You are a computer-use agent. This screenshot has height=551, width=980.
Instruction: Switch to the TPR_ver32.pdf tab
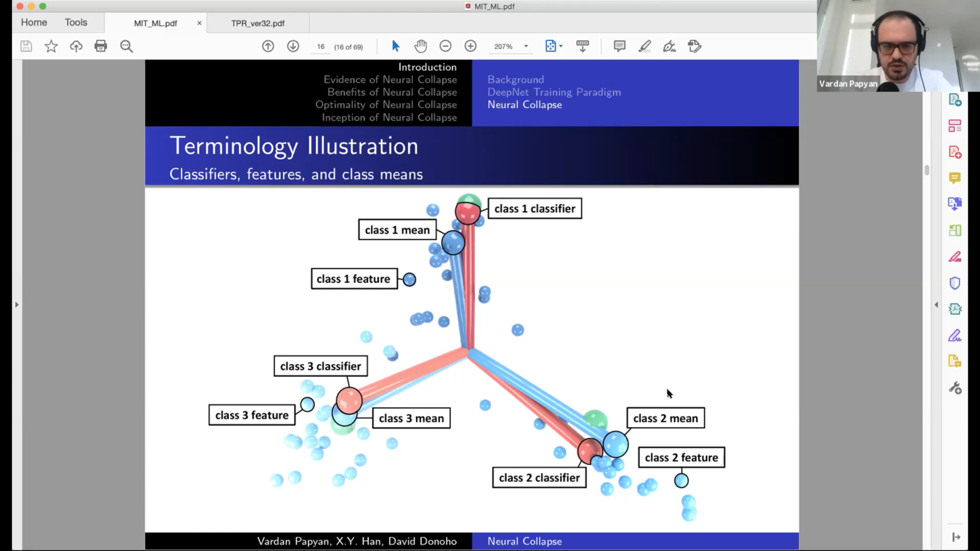point(258,23)
